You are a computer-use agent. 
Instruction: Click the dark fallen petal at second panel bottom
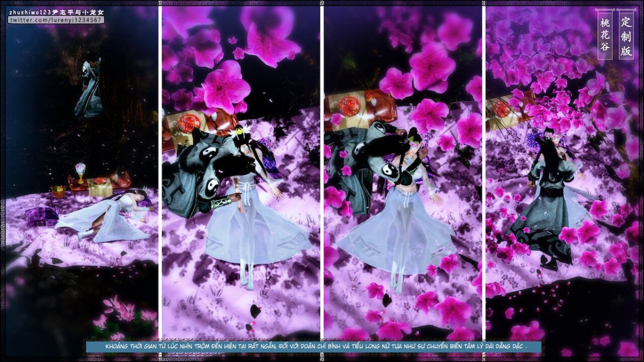point(256,311)
